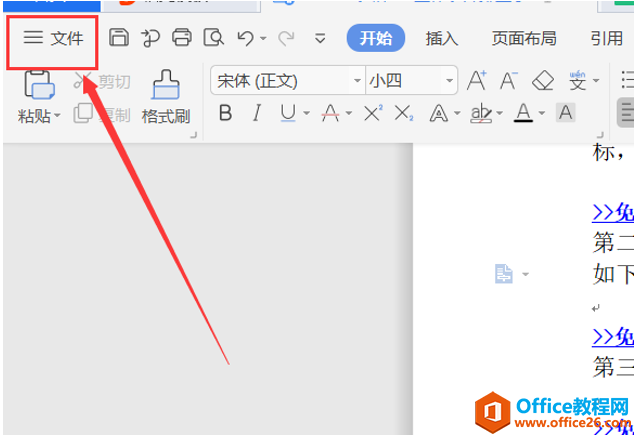Click the second blue >>免 hyperlink above 第三
Viewport: 638px width, 440px height.
[613, 337]
